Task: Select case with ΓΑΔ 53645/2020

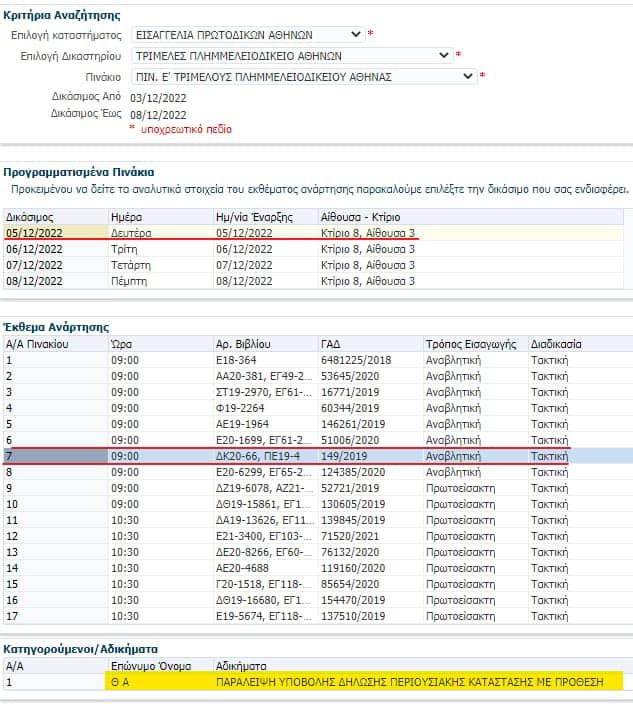Action: tap(318, 376)
